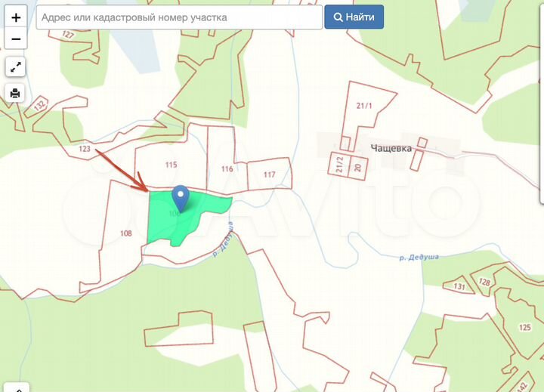Select parcel number 128

(484, 282)
